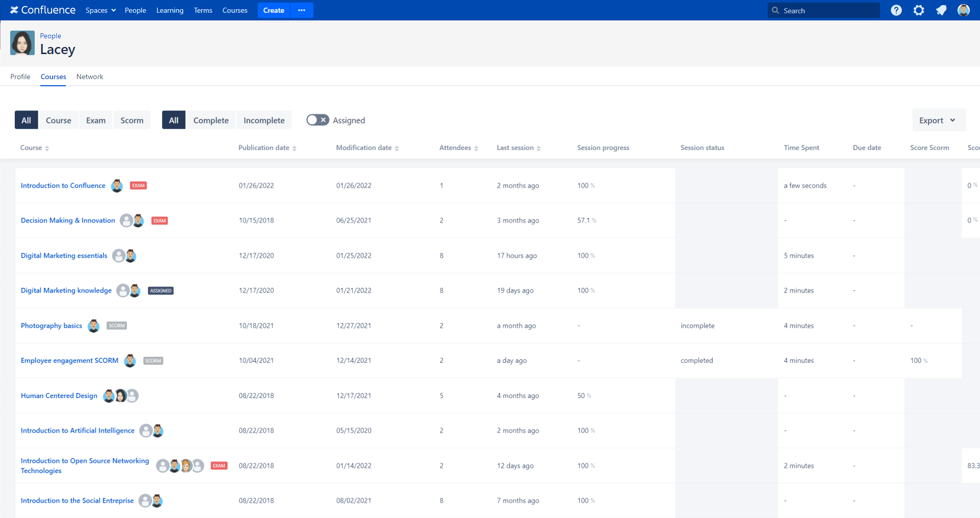Image resolution: width=980 pixels, height=518 pixels.
Task: Click the avatars beside Digital Marketing essentials
Action: pos(125,256)
